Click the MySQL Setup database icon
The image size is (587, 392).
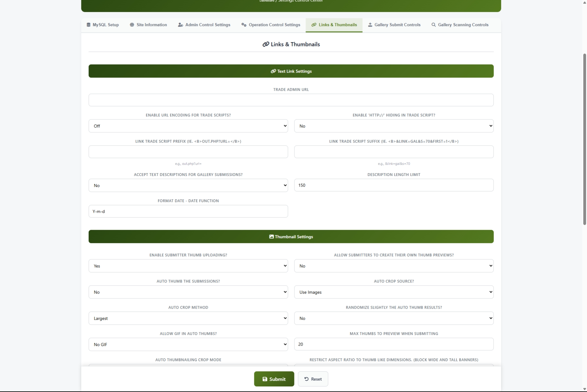88,25
